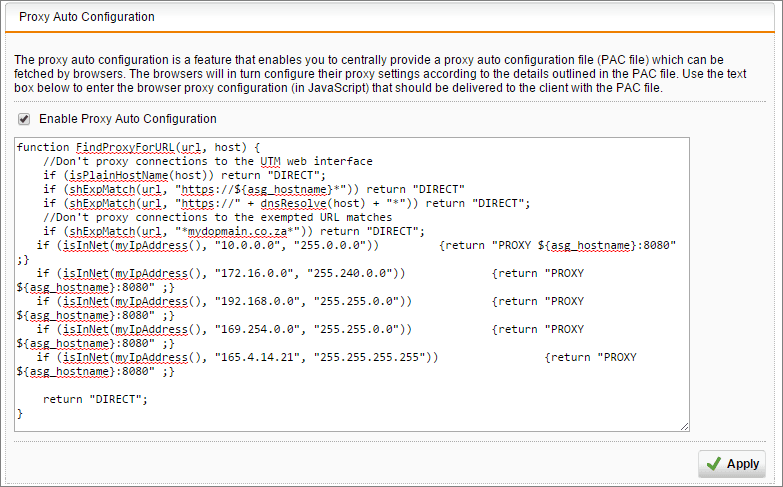The width and height of the screenshot is (783, 487).
Task: Click the dnsResolve(host) text in the code
Action: [310, 203]
